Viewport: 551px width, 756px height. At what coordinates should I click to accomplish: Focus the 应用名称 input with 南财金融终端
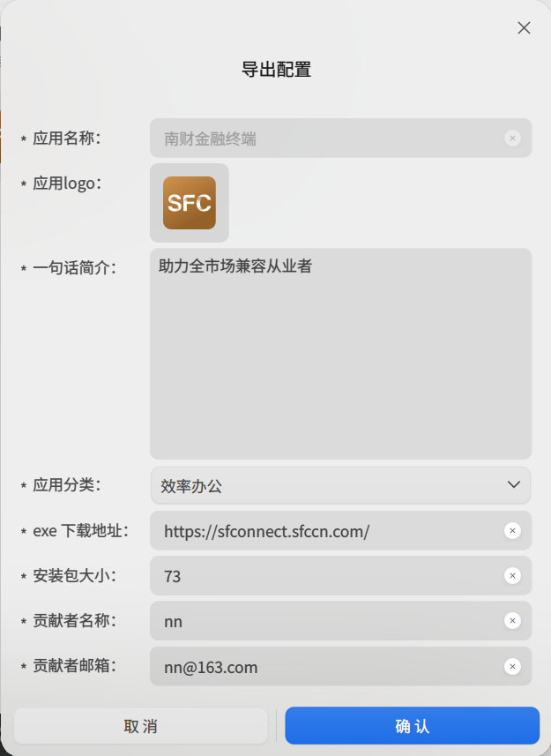click(326, 138)
